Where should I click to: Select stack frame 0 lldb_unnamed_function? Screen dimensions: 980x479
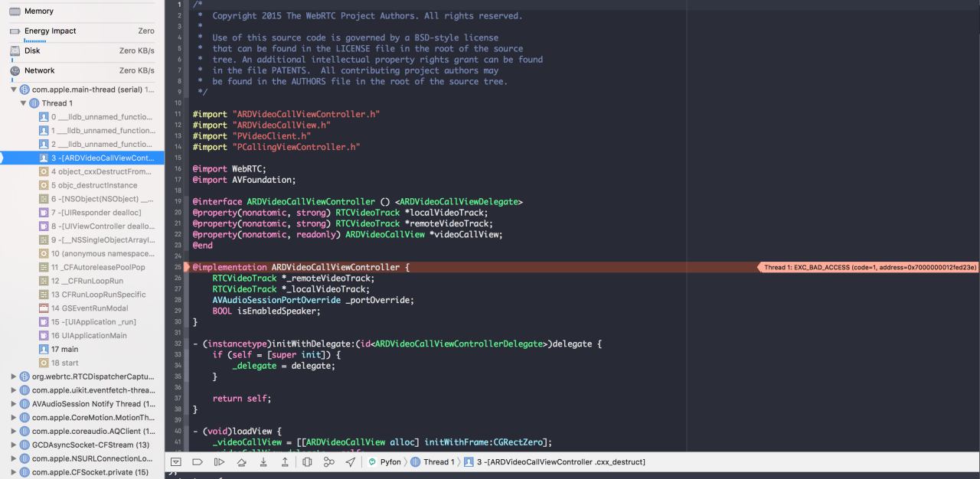pos(82,117)
